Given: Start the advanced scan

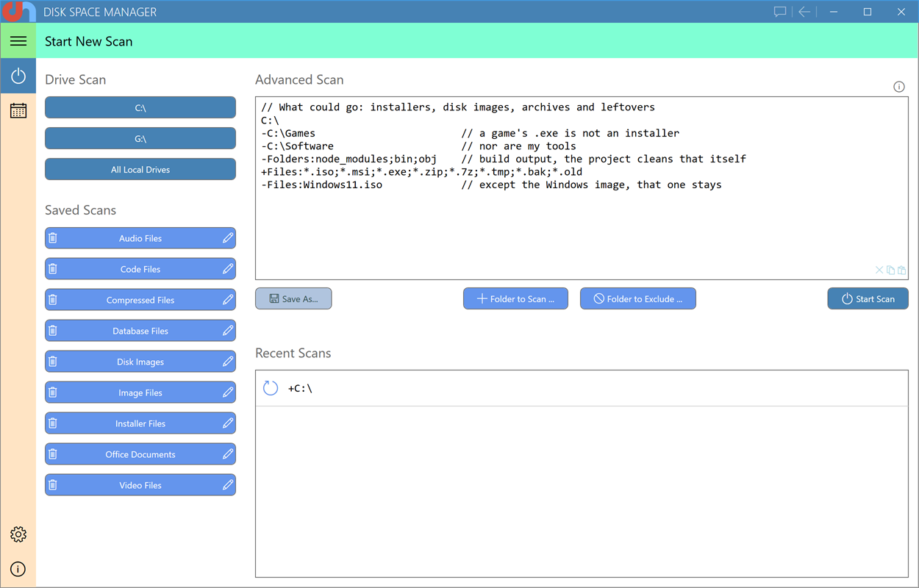Looking at the screenshot, I should pos(868,298).
